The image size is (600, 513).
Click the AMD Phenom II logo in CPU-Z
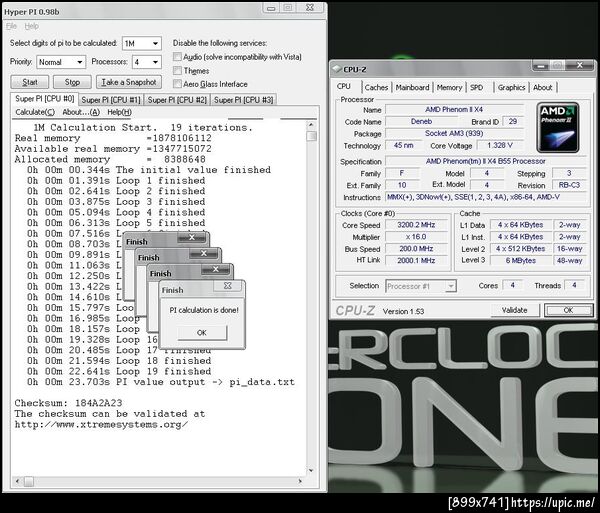558,127
